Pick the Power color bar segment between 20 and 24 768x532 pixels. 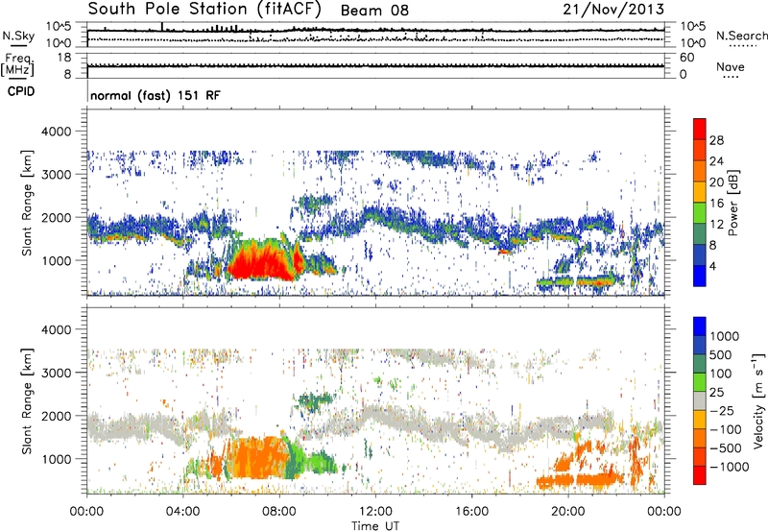tap(700, 171)
